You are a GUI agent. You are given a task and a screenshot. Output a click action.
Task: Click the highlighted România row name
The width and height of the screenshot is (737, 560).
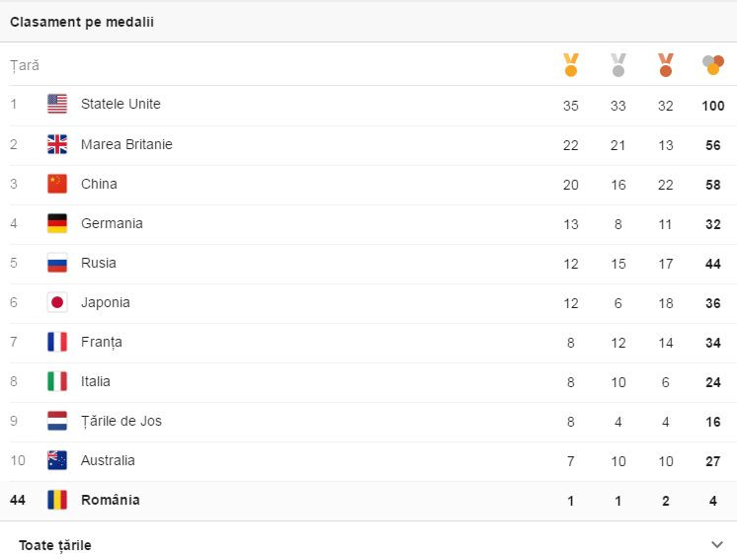coord(111,500)
